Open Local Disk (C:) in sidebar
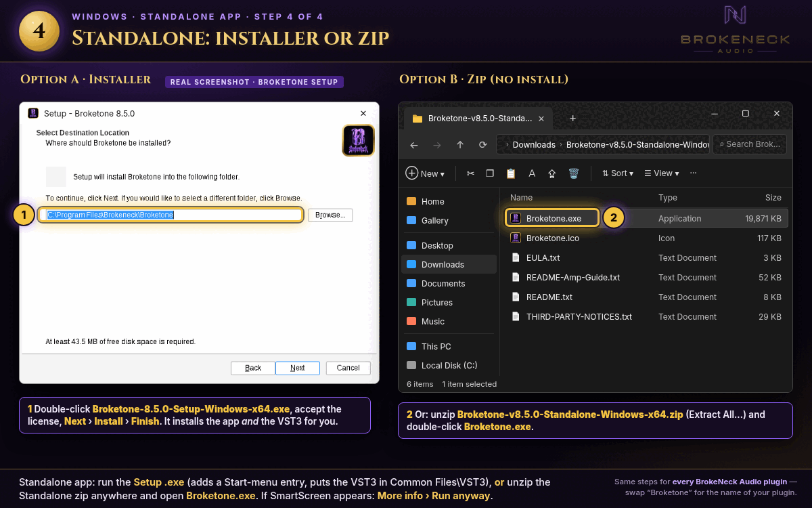The height and width of the screenshot is (508, 812). (449, 365)
